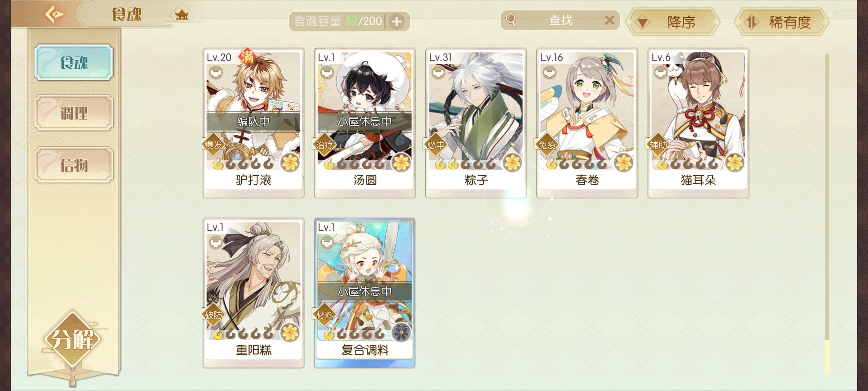Open the 降序 sort order dropdown
The height and width of the screenshot is (391, 868).
tap(673, 22)
